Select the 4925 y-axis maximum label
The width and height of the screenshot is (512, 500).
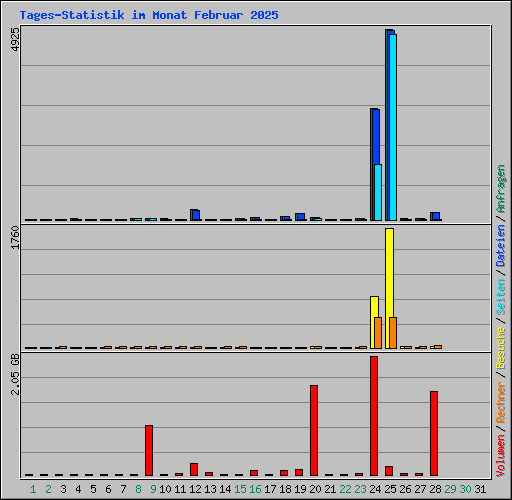pyautogui.click(x=15, y=39)
